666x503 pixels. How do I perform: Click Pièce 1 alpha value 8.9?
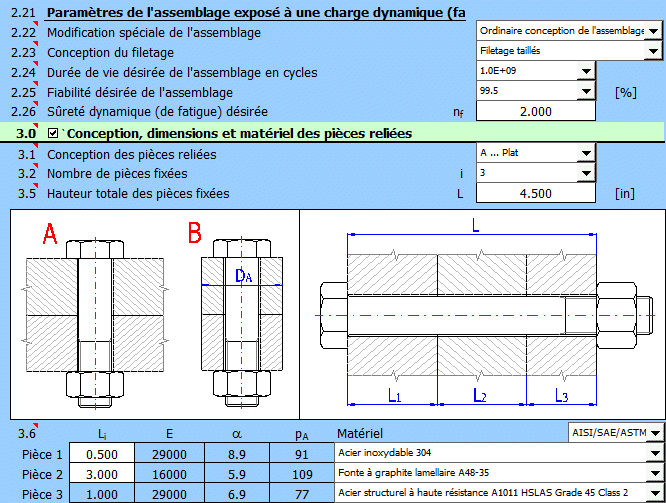(x=237, y=454)
